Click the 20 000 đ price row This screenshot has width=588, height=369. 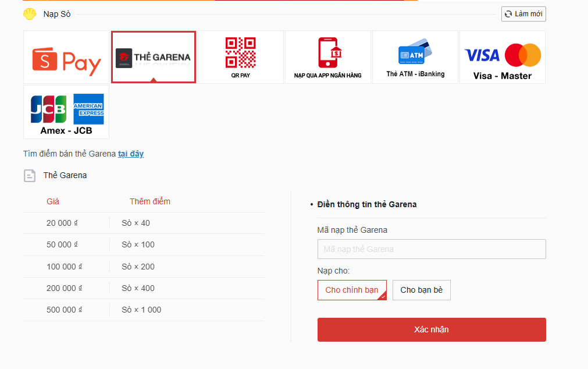click(143, 223)
